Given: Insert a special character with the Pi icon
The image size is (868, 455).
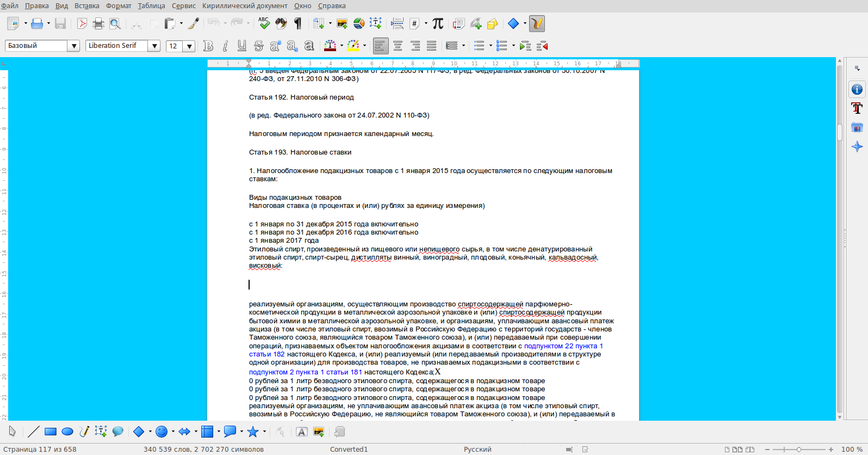Looking at the screenshot, I should coord(438,23).
